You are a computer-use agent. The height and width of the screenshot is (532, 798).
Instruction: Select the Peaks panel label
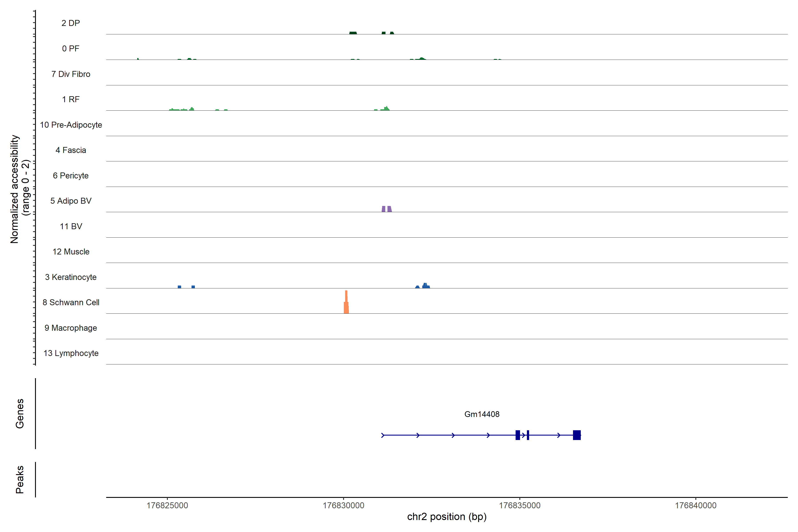pyautogui.click(x=20, y=479)
